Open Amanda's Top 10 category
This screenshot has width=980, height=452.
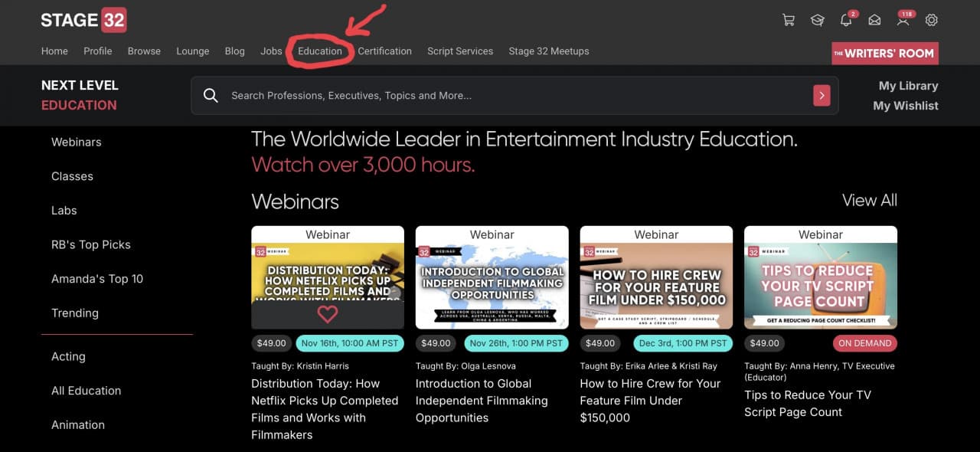(97, 279)
